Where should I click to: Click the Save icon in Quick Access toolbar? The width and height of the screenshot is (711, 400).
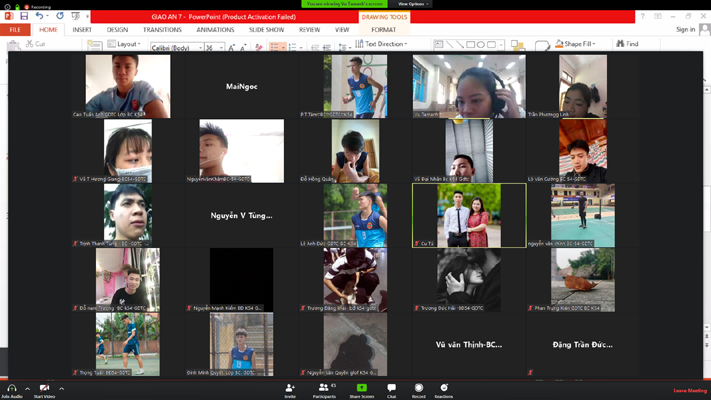point(24,16)
